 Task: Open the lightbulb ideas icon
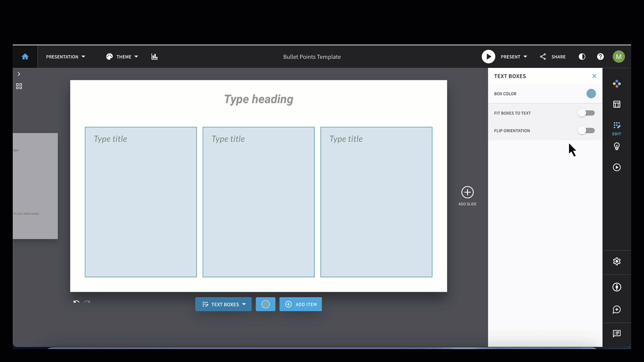click(616, 146)
